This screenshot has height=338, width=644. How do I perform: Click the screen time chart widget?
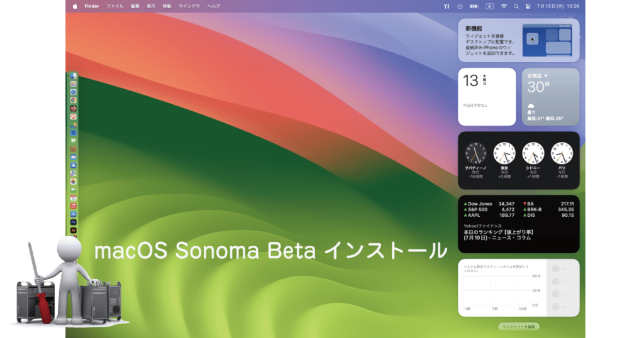click(519, 288)
